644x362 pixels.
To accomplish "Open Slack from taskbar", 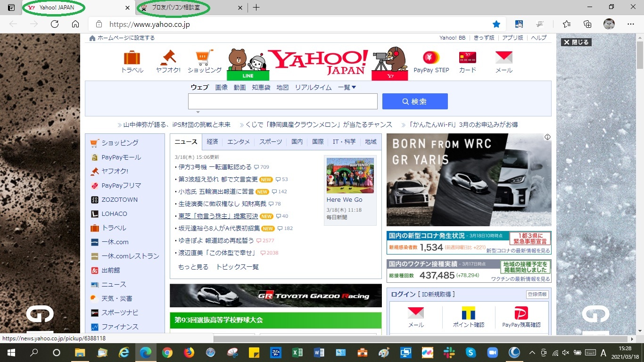I will (448, 352).
